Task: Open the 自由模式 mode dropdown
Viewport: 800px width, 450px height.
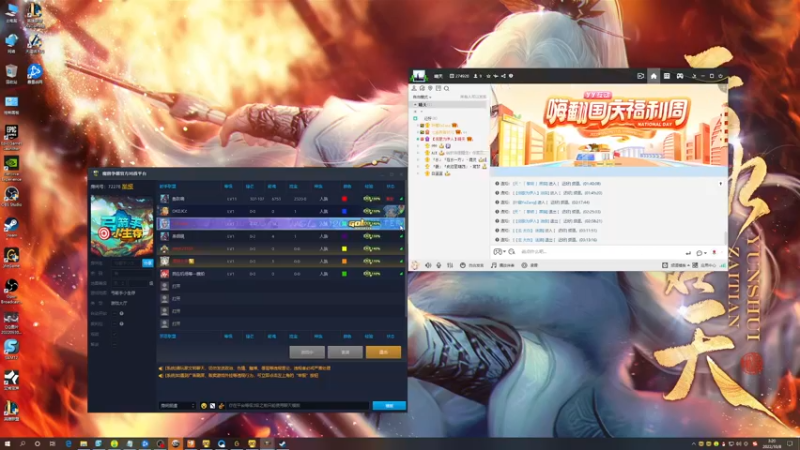Action: point(422,97)
